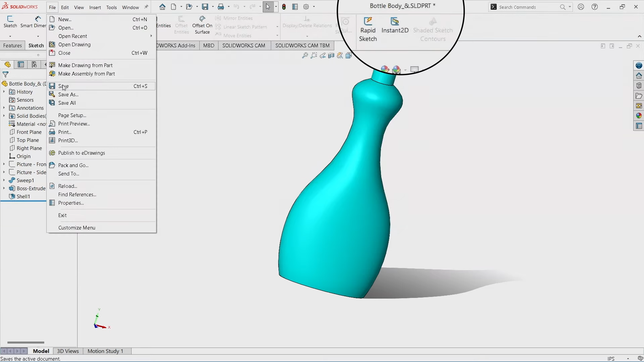Screen dimensions: 644x362
Task: Open the Design Library task pane icon
Action: [639, 86]
